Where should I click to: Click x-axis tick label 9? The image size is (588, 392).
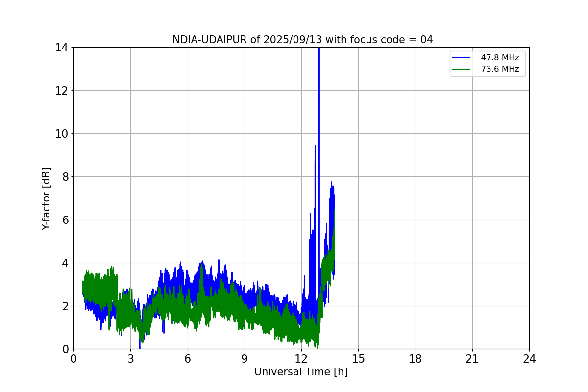(244, 359)
